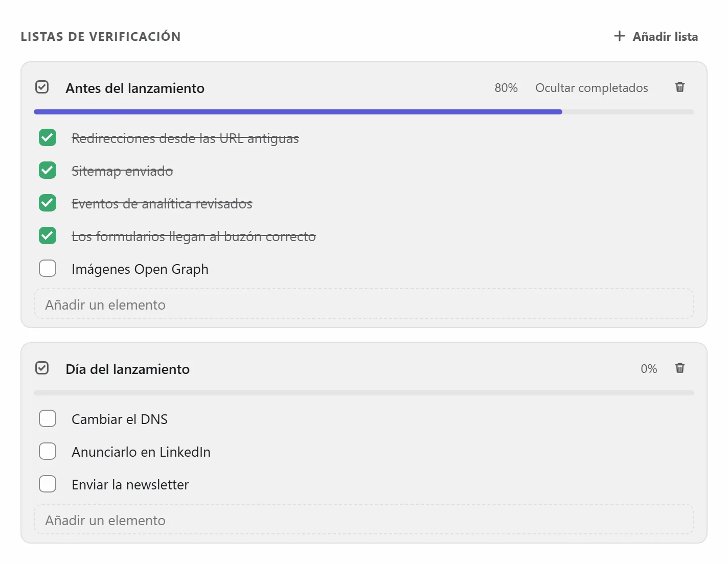Click the "LISTAS DE VERIFICACIÓN" heading
The width and height of the screenshot is (728, 564).
[101, 37]
